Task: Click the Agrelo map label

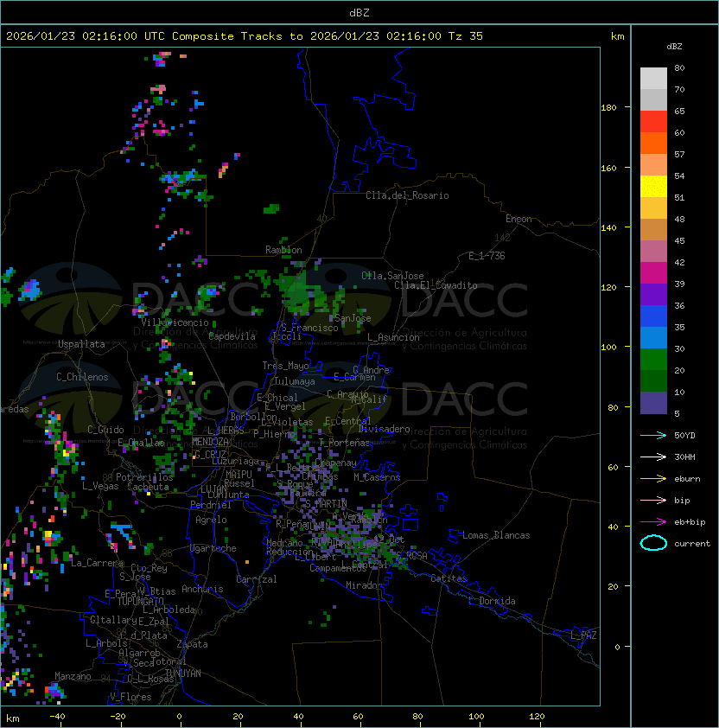Action: tap(211, 520)
